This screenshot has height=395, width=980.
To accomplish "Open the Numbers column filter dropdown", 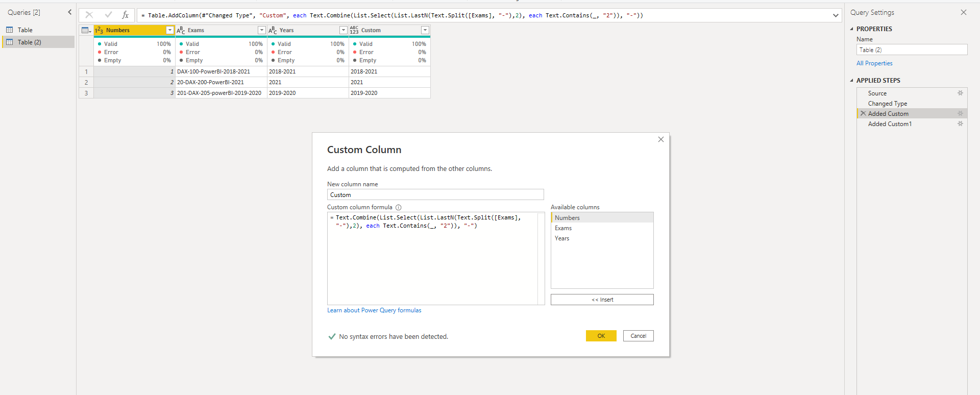I will click(x=170, y=31).
